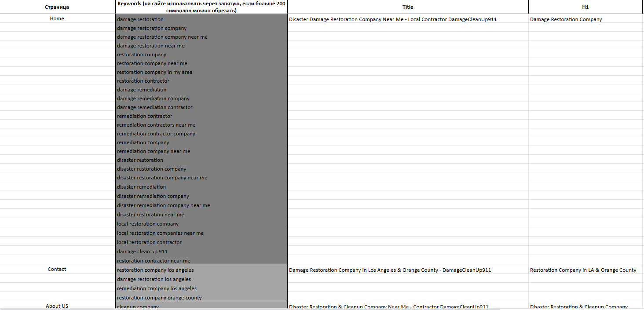
Task: Select the 'Страница' column header
Action: pos(57,7)
